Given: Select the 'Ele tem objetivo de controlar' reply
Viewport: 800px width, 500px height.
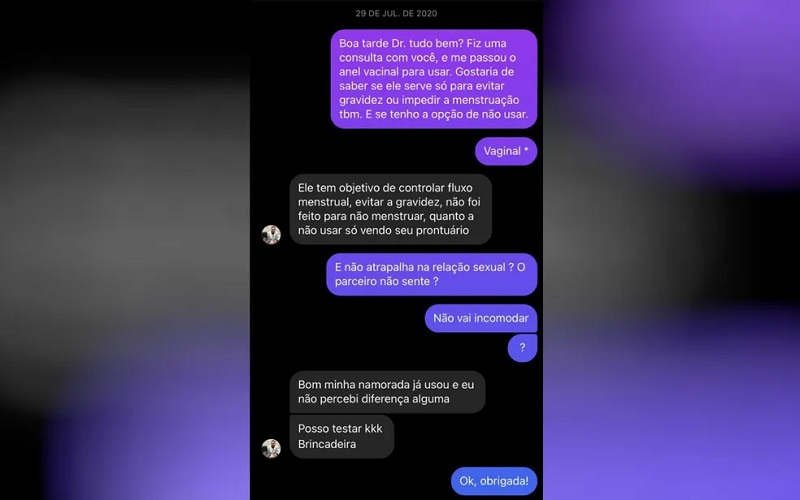Looking at the screenshot, I should pos(390,209).
